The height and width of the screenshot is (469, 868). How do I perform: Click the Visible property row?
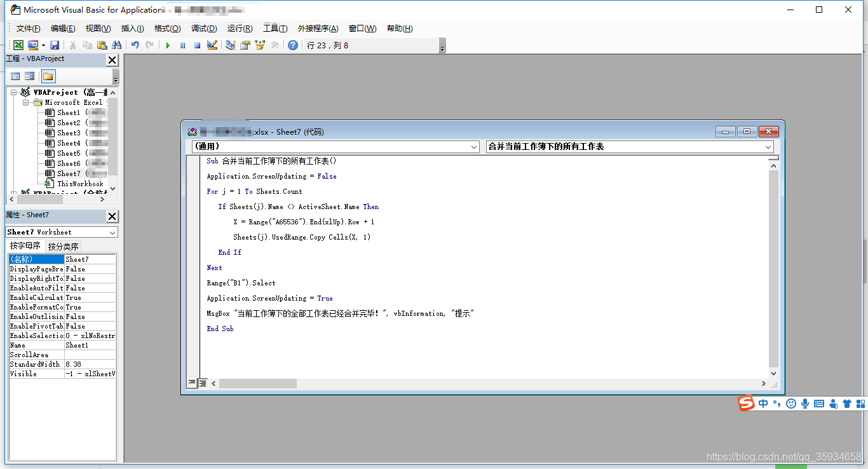[x=62, y=374]
